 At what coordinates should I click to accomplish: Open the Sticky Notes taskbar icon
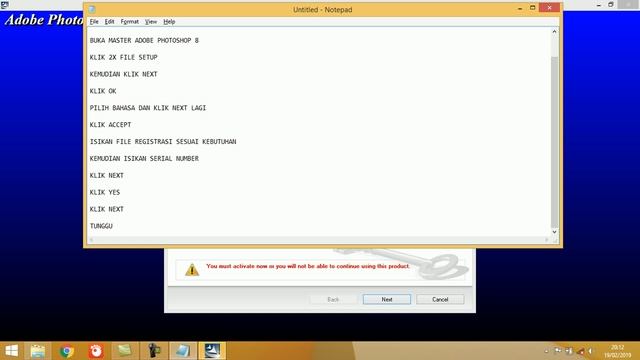point(124,351)
